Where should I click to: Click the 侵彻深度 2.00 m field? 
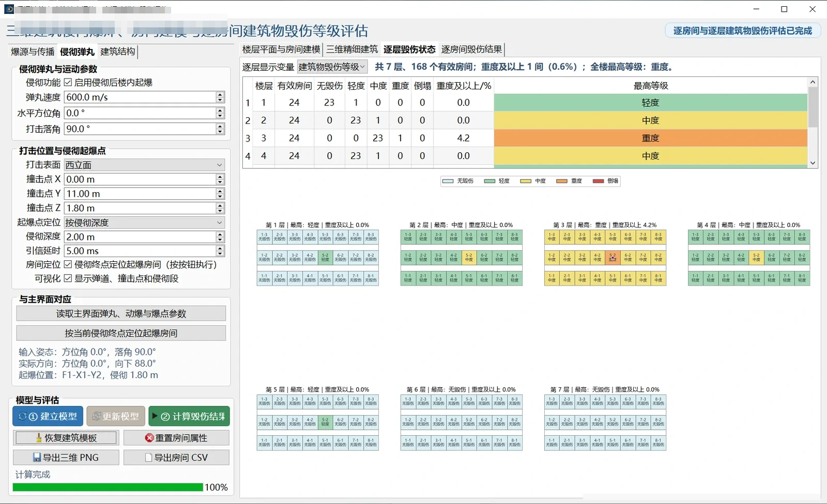pos(140,237)
